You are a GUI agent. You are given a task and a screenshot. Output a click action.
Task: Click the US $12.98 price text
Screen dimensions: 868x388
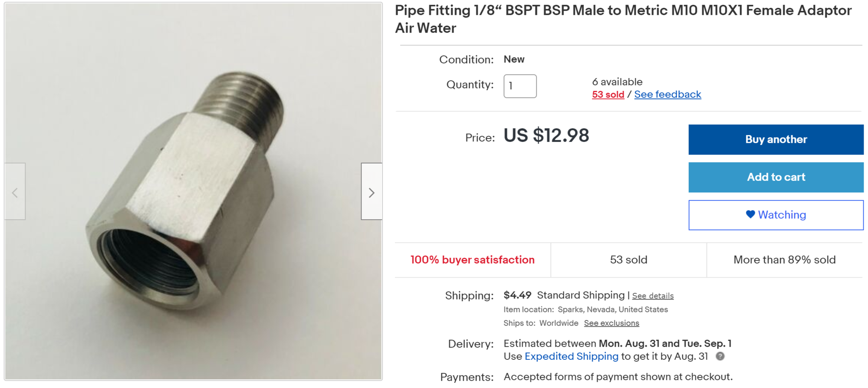pos(546,135)
